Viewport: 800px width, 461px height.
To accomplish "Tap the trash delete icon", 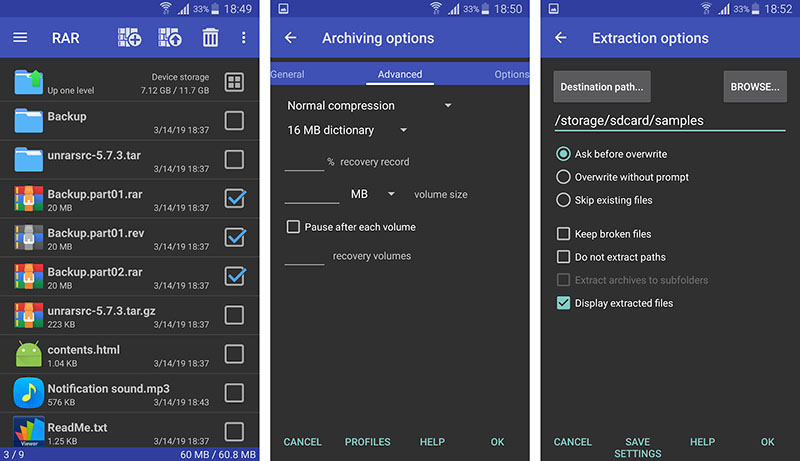I will 210,38.
